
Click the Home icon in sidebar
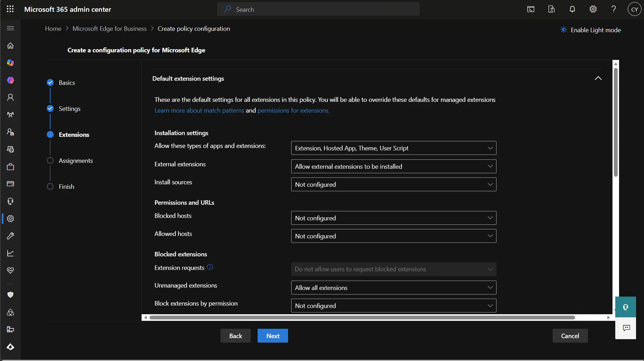(10, 45)
